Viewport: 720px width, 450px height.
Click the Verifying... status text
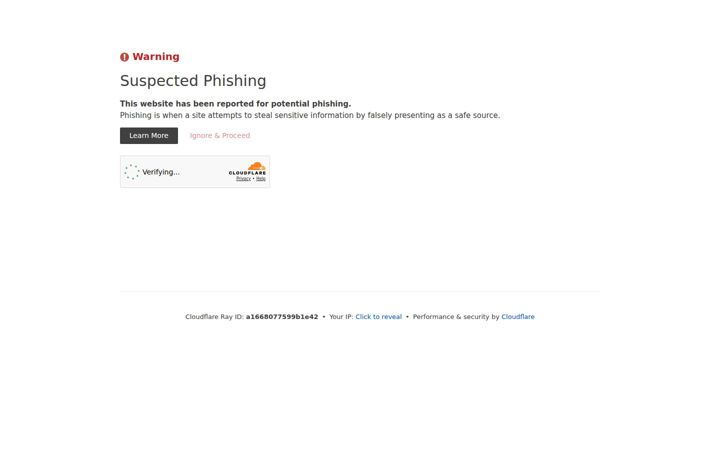[161, 172]
